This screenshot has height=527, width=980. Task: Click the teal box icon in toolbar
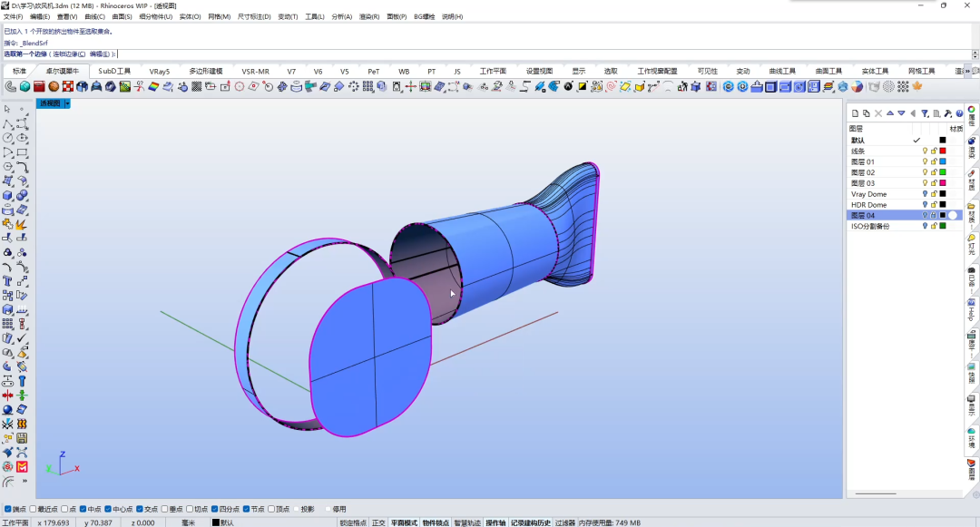coord(25,87)
